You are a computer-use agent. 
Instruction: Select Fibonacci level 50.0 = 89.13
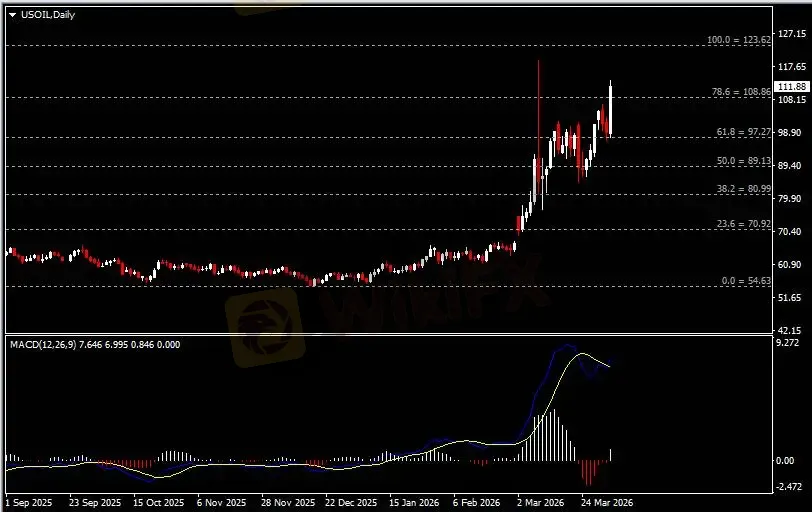(744, 161)
